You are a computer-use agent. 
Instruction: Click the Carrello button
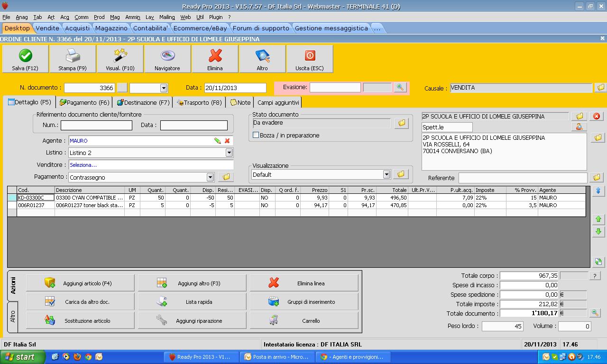[x=304, y=321]
